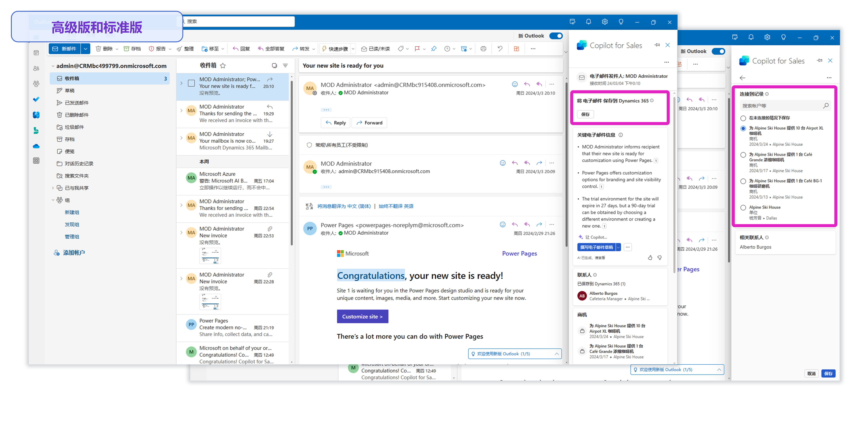
Task: Check the first email's selection checkbox
Action: tap(191, 83)
